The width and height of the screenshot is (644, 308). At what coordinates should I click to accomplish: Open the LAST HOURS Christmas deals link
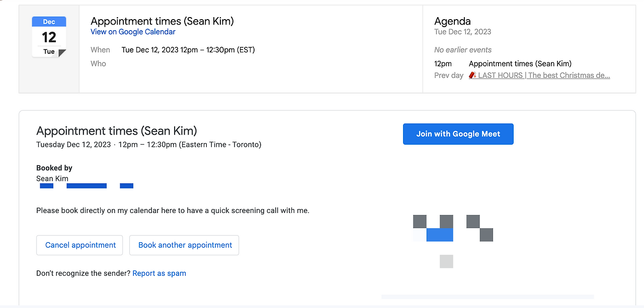coord(543,75)
